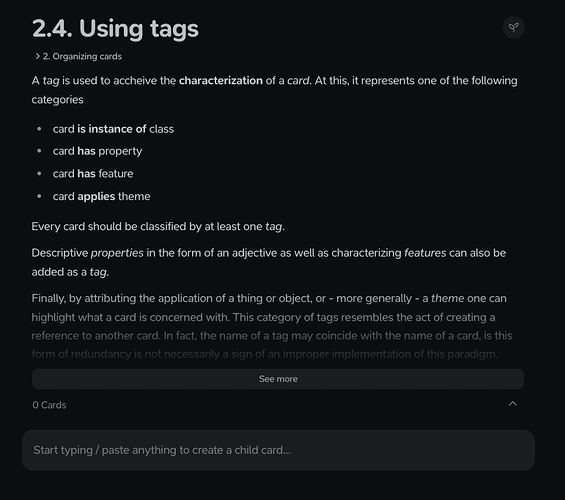Click the italic word 'features'
This screenshot has width=565, height=500.
click(425, 253)
